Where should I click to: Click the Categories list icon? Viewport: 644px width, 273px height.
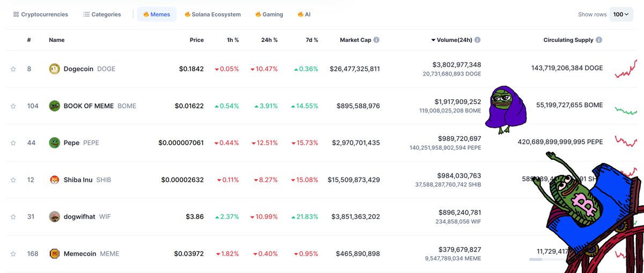[86, 14]
